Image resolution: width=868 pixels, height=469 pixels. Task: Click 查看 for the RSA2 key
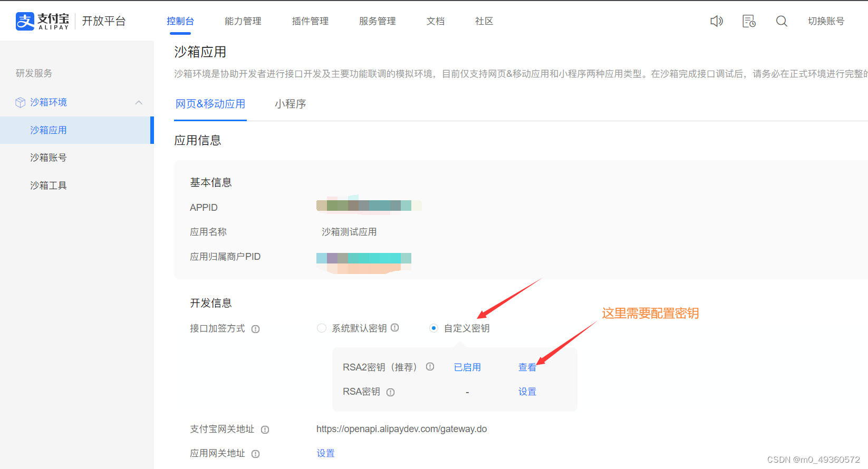tap(527, 367)
